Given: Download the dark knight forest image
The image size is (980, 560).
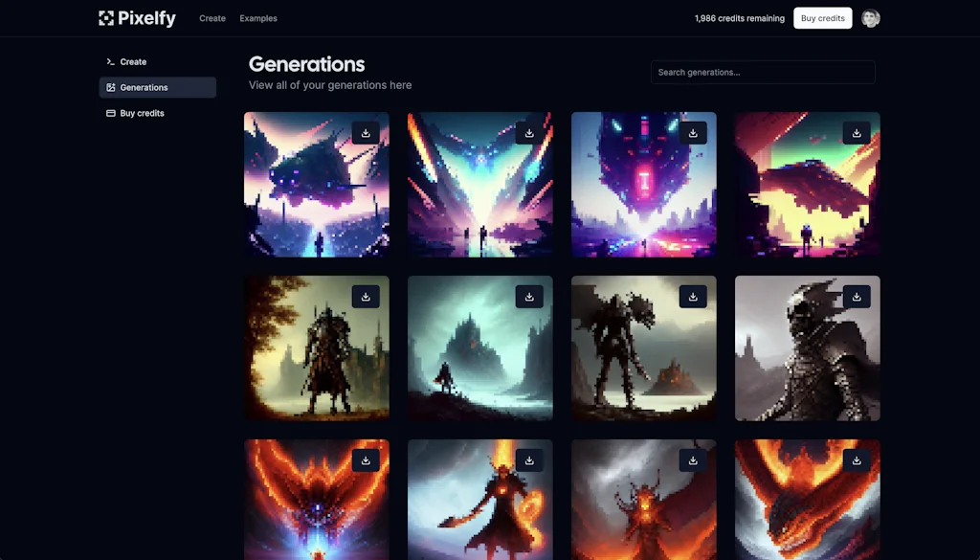Looking at the screenshot, I should [366, 297].
